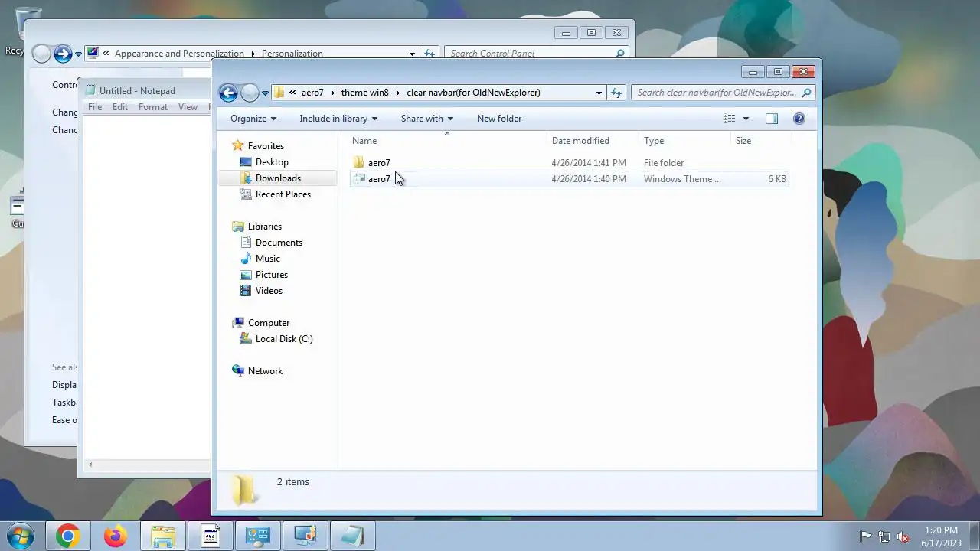Open Include in library dropdown
Viewport: 980px width, 551px height.
point(338,119)
